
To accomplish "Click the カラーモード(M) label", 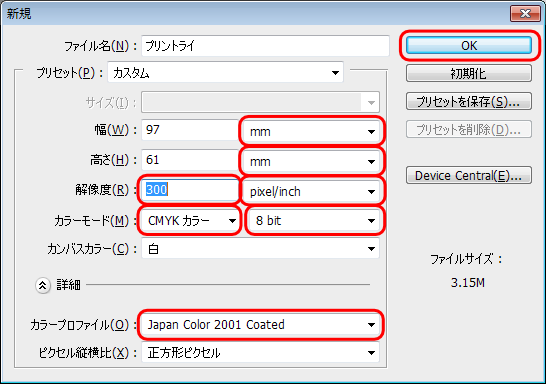I will coord(95,221).
